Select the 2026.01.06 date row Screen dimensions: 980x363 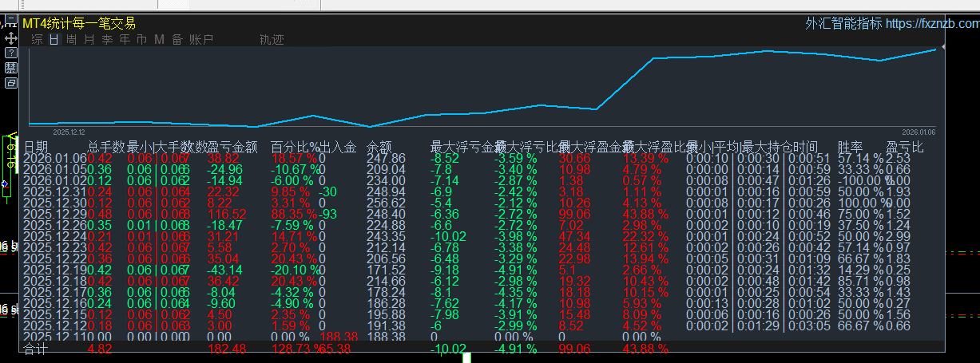click(x=55, y=158)
